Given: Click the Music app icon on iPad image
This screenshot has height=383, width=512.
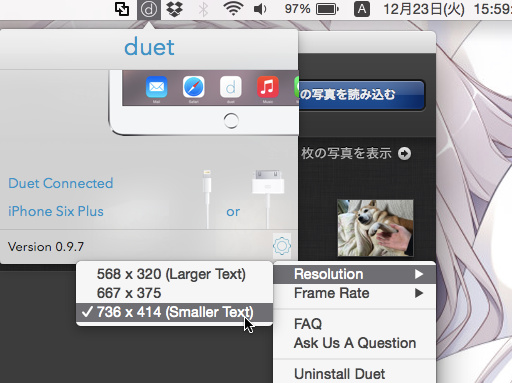Looking at the screenshot, I should point(268,87).
